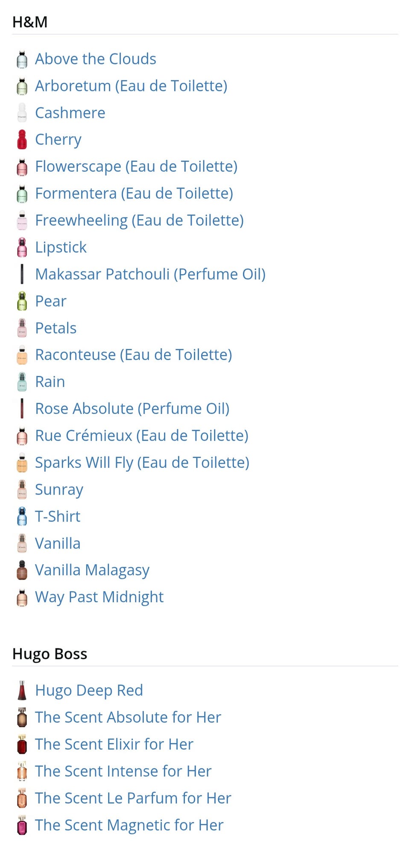
Task: Select Raconteuse (Eau de Toilette) link
Action: (133, 355)
